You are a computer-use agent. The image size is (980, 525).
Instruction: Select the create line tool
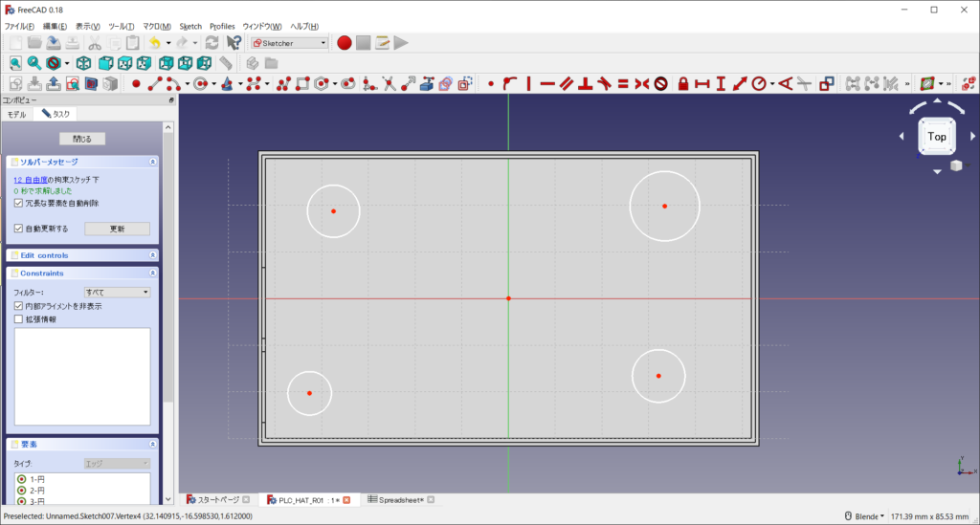(x=153, y=84)
